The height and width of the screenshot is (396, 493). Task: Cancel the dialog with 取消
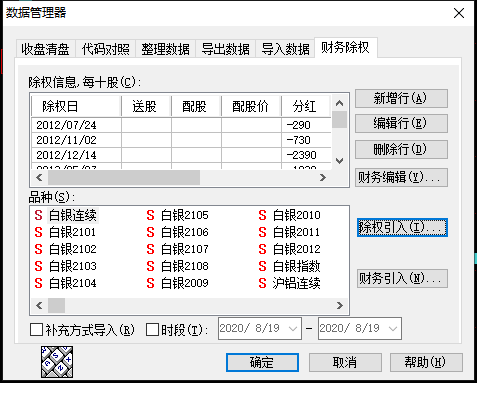(345, 362)
